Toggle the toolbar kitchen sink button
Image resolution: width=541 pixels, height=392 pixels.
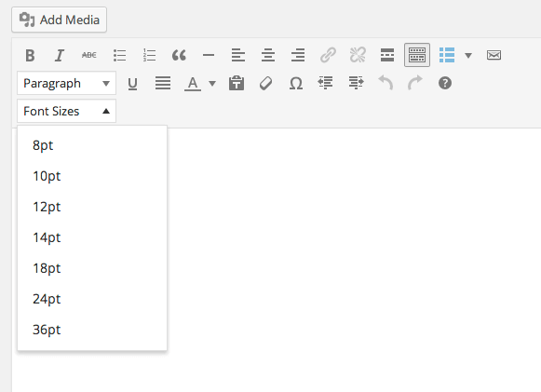(x=417, y=55)
